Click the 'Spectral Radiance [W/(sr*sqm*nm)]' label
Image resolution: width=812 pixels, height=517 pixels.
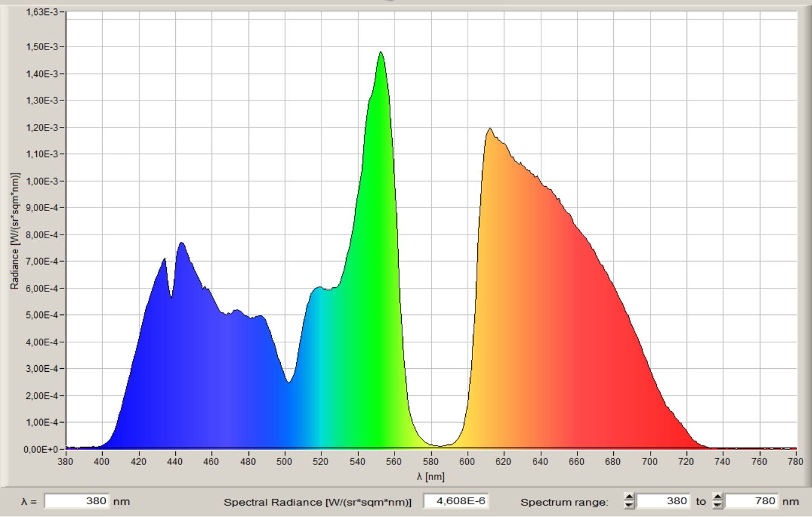[x=317, y=502]
